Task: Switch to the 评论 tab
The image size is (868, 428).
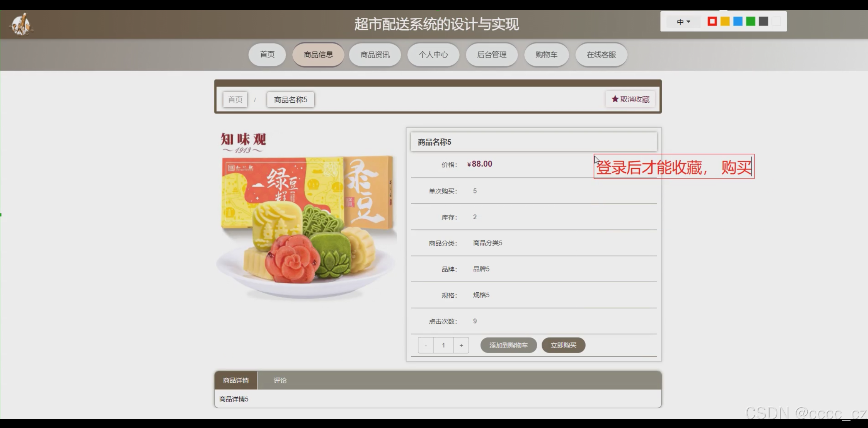Action: [280, 380]
